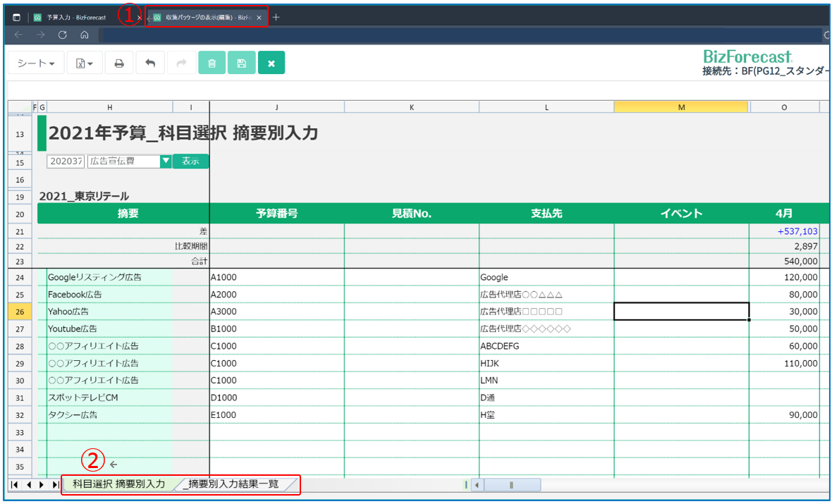
Task: Open the シート dropdown menu
Action: pos(36,63)
